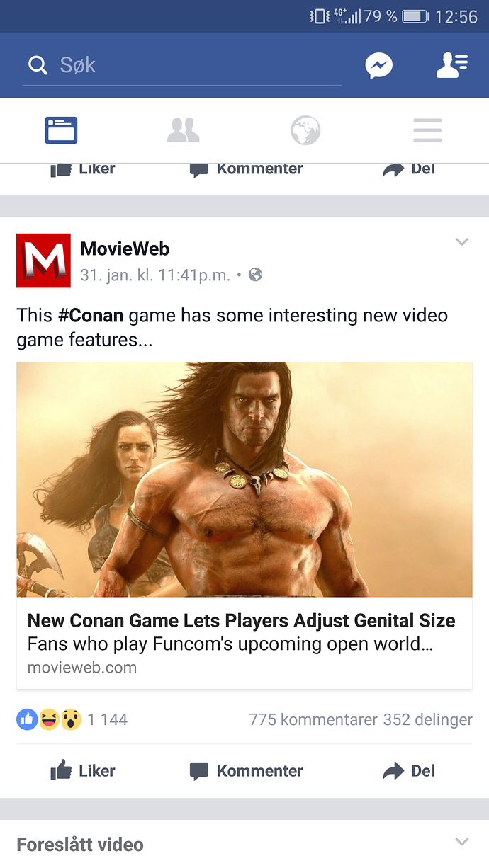
Task: Switch to the Friends tab
Action: coord(184,130)
